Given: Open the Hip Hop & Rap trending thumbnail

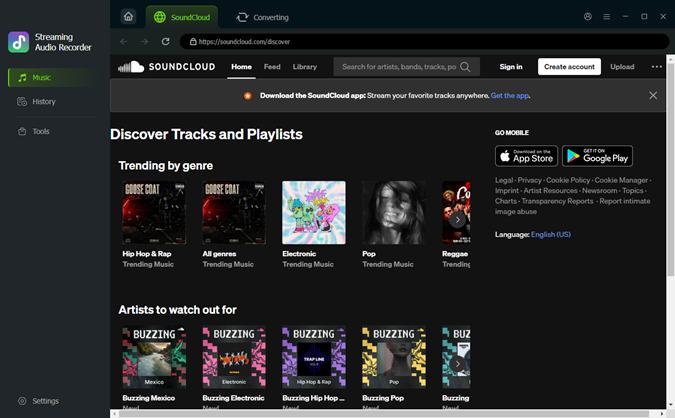Looking at the screenshot, I should click(154, 213).
